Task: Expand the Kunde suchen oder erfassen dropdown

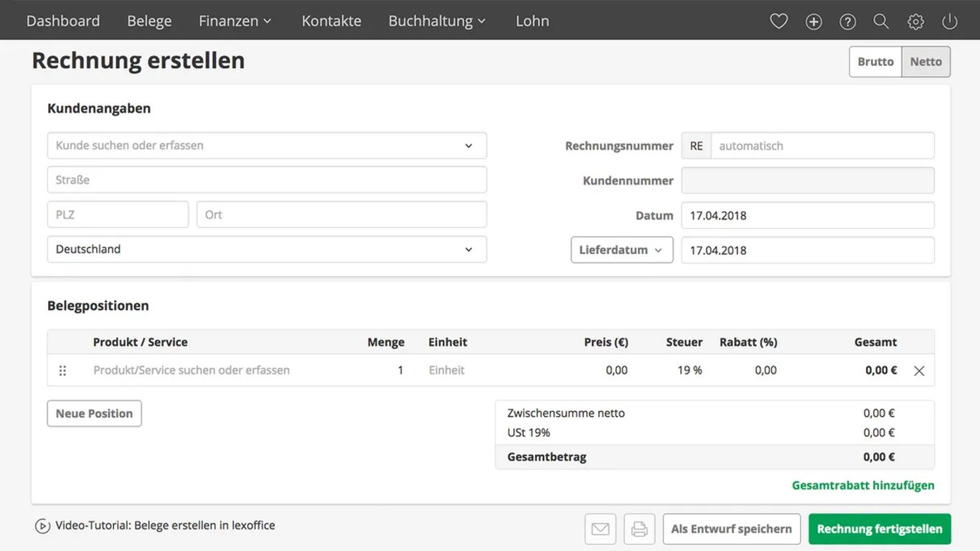Action: 468,146
